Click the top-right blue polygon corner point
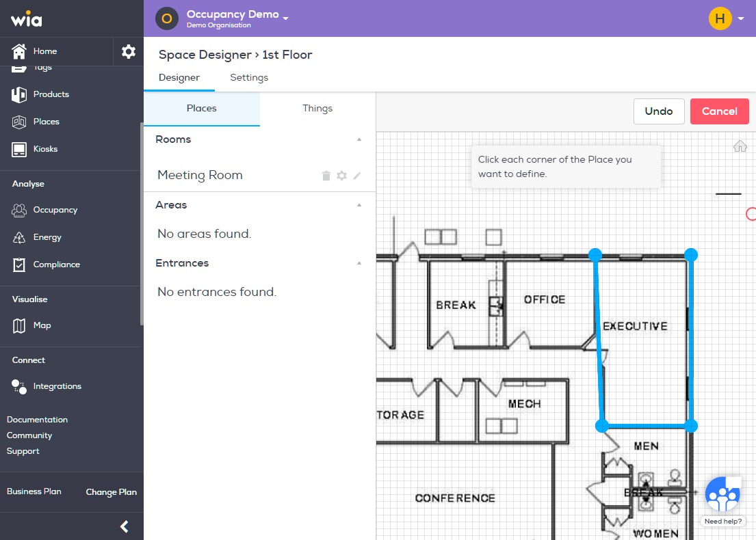The image size is (756, 540). [x=691, y=255]
